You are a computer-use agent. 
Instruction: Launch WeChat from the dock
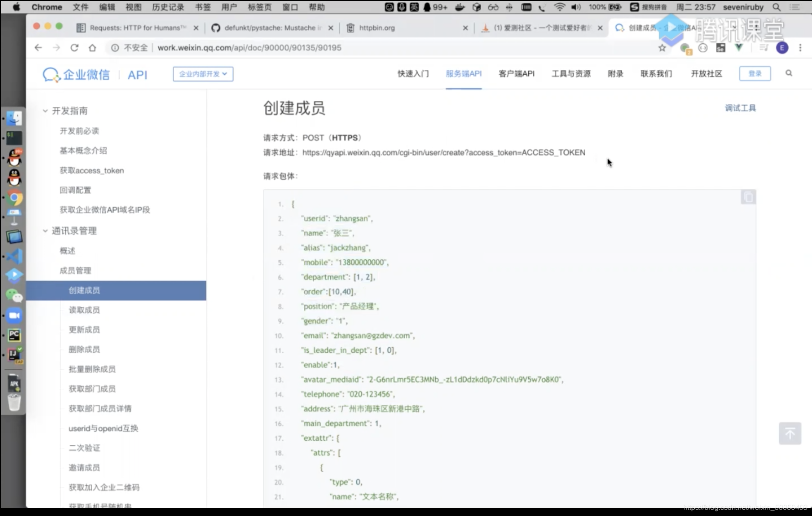click(x=14, y=296)
